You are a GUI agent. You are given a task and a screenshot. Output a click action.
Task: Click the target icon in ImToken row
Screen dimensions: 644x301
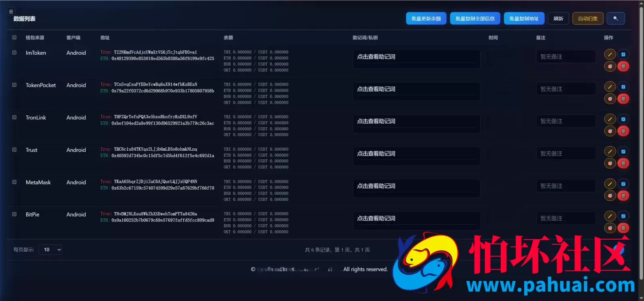point(610,66)
